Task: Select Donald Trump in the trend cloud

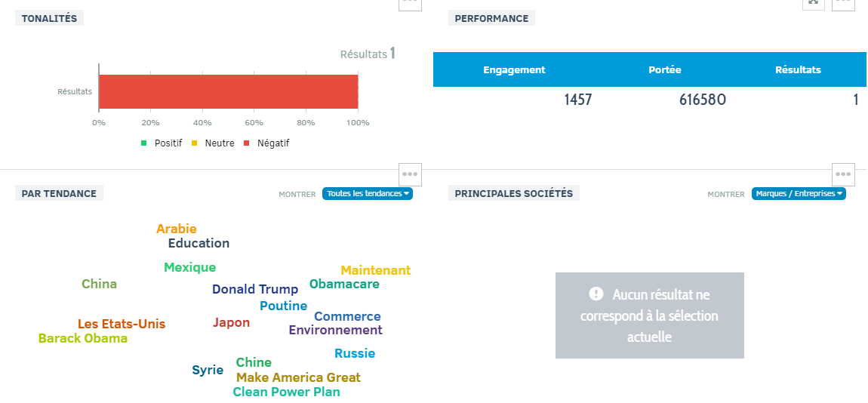Action: [255, 289]
